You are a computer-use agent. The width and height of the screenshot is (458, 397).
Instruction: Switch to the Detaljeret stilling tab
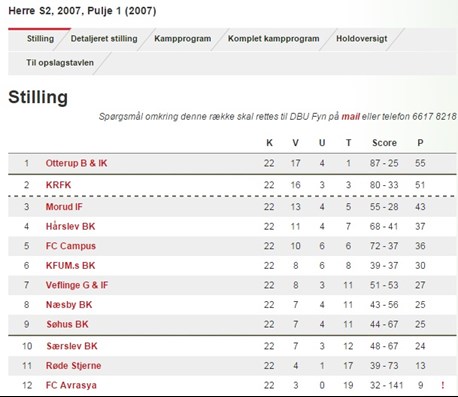click(x=104, y=39)
